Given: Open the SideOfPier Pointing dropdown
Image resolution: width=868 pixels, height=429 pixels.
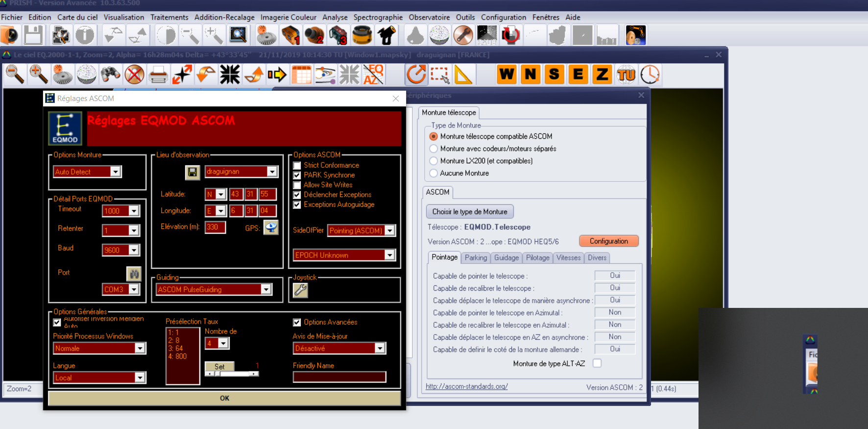Looking at the screenshot, I should [389, 230].
